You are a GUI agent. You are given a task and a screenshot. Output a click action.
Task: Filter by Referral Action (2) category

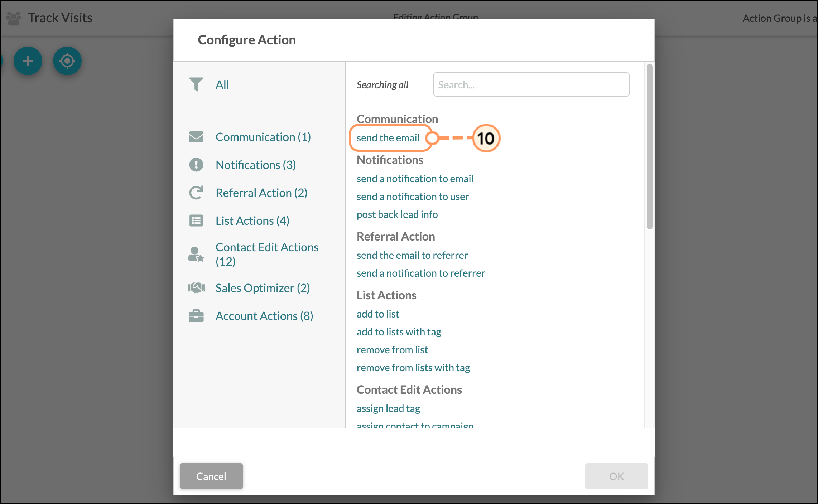pyautogui.click(x=261, y=193)
